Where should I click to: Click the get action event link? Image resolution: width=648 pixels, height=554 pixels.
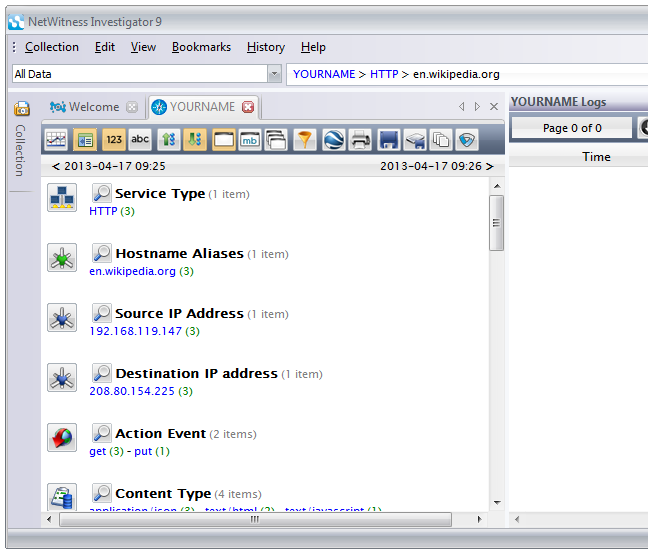pos(98,452)
